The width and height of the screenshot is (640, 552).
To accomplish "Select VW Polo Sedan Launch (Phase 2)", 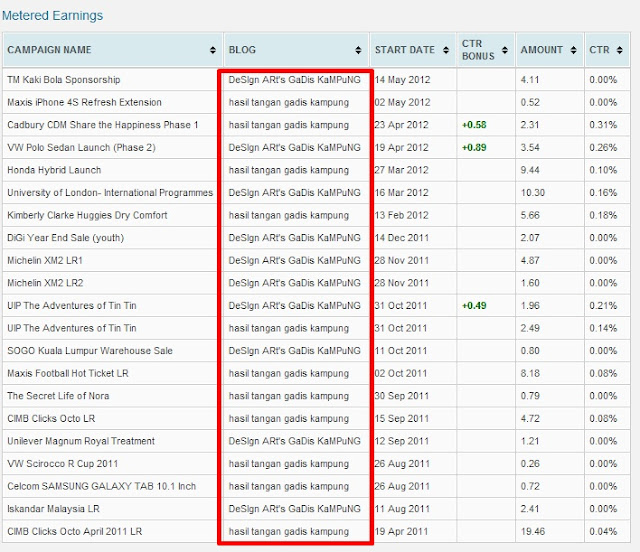I will (81, 147).
